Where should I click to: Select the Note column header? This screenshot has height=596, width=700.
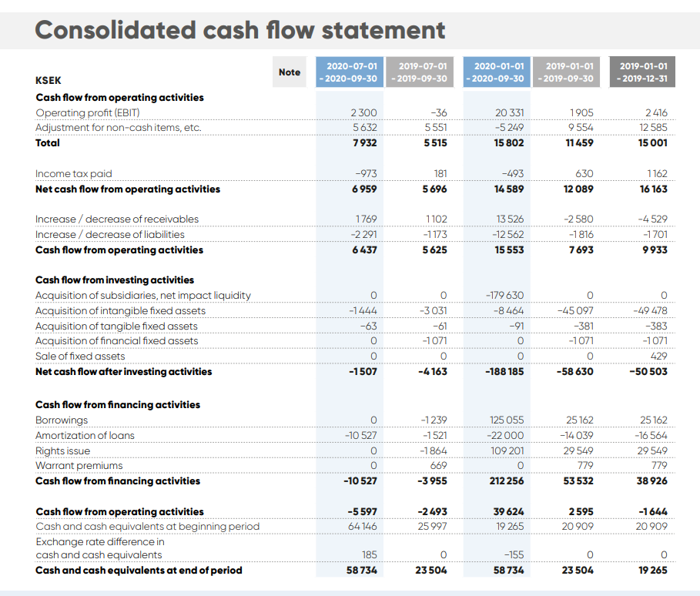click(x=290, y=72)
